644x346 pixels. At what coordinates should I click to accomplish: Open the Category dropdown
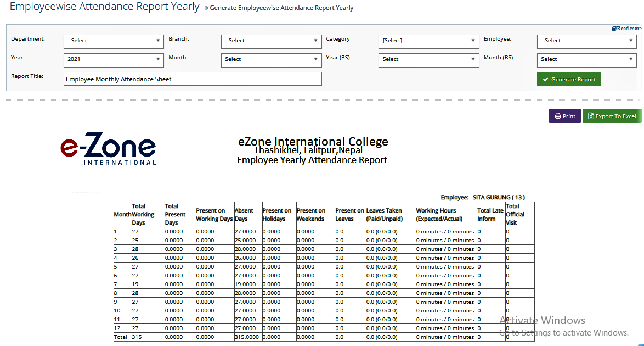(429, 41)
